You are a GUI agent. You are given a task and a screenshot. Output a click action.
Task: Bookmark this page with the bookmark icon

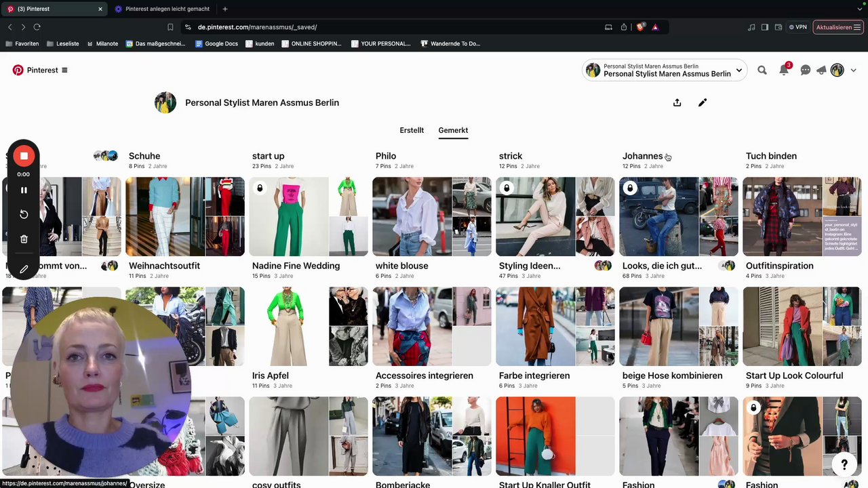(x=170, y=27)
